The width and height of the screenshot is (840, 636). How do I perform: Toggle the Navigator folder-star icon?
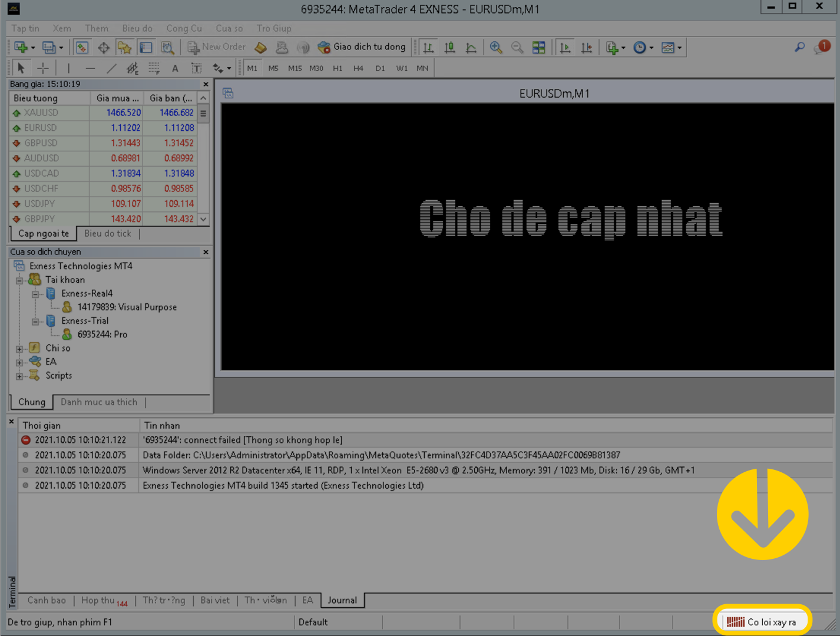pos(124,47)
